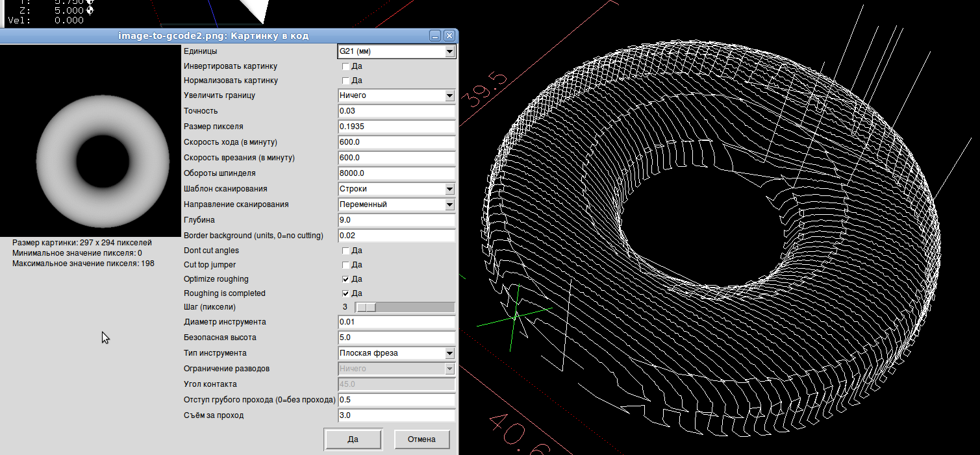Edit the Диаметр инструмента field
The image size is (980, 455).
[x=396, y=322]
